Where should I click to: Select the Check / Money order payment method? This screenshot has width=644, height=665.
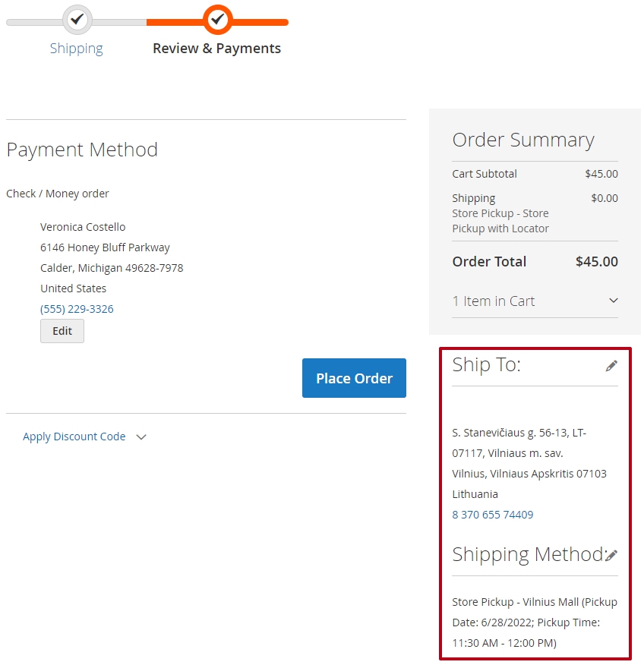pyautogui.click(x=57, y=194)
